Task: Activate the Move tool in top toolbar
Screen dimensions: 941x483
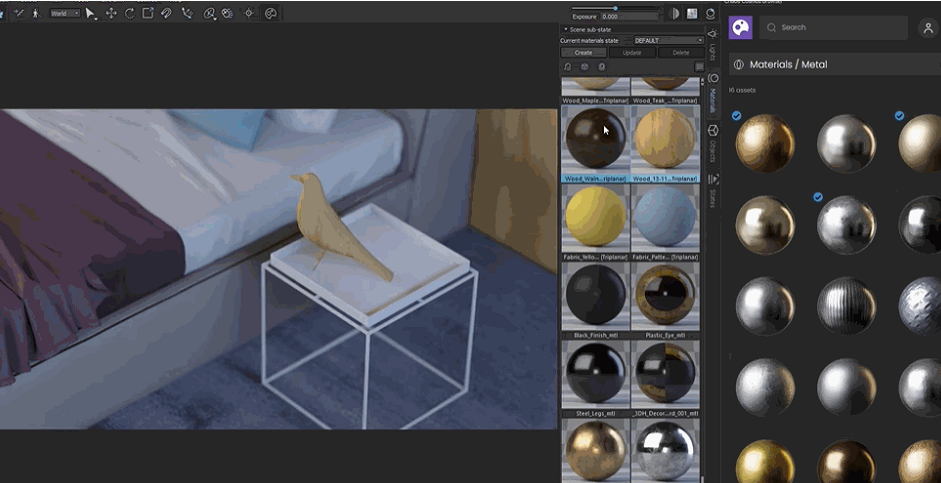Action: point(111,13)
